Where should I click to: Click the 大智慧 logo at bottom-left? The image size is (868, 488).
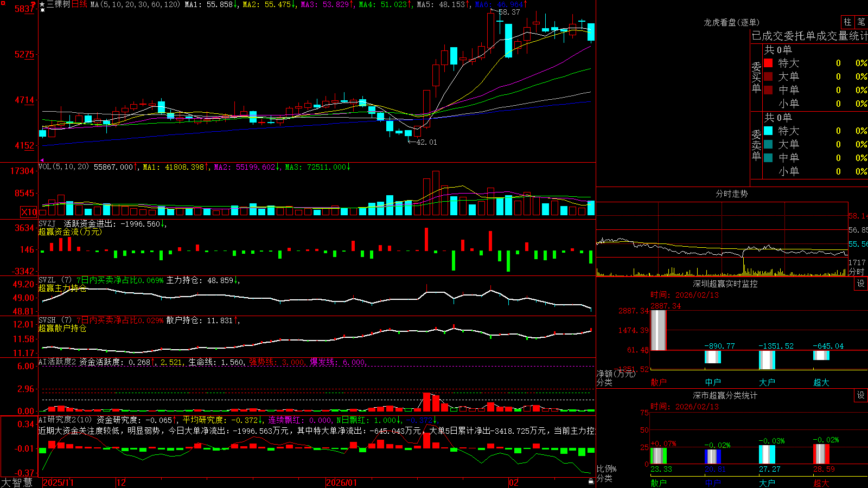17,483
